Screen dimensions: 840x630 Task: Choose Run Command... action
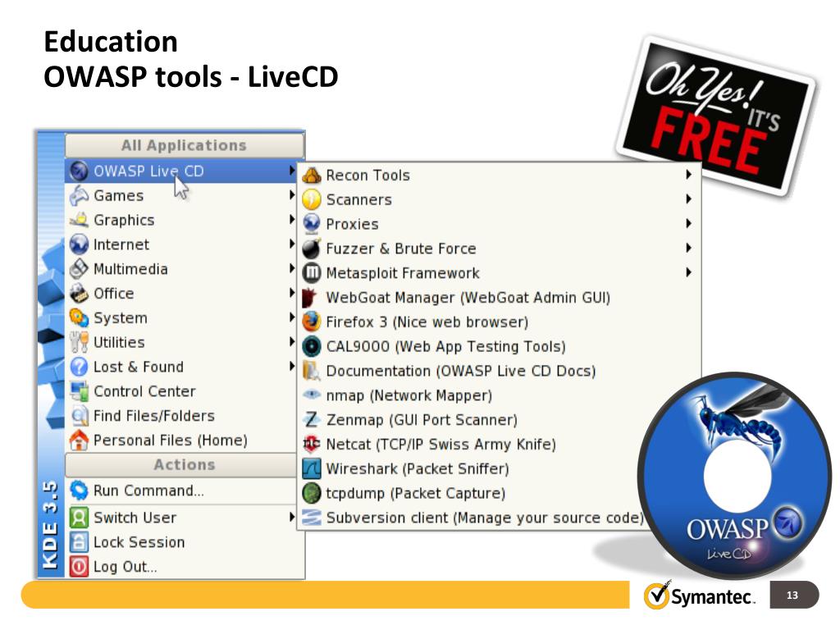pos(182,491)
